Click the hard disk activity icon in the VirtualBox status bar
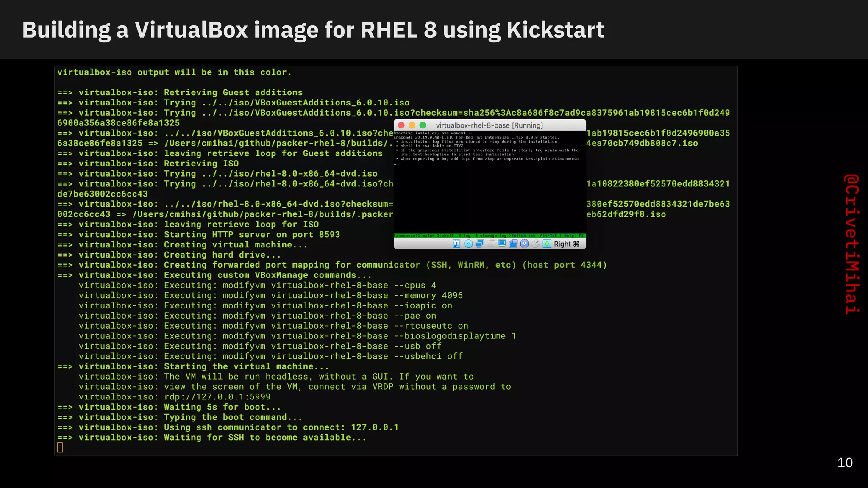The width and height of the screenshot is (868, 488). 456,244
